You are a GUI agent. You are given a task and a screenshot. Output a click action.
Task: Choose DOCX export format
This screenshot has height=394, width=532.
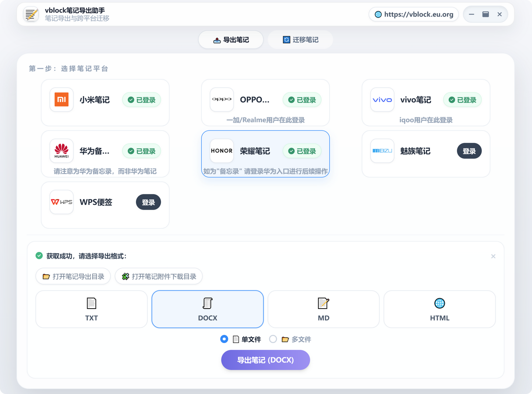click(208, 309)
